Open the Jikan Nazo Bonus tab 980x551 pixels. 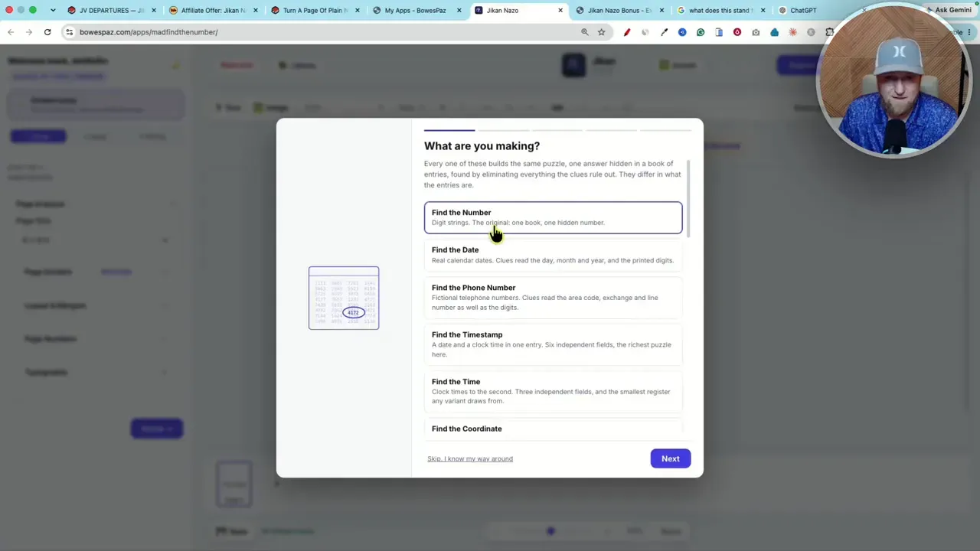pos(620,11)
